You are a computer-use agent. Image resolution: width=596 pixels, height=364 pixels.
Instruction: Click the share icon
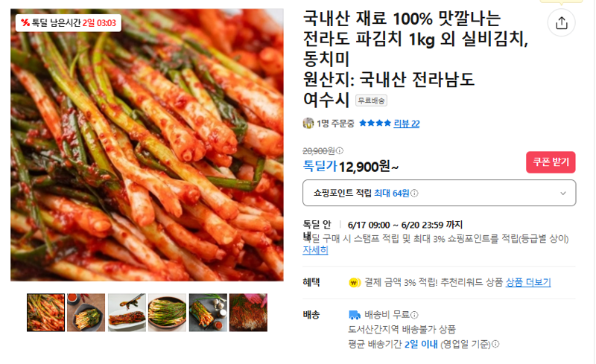(562, 23)
